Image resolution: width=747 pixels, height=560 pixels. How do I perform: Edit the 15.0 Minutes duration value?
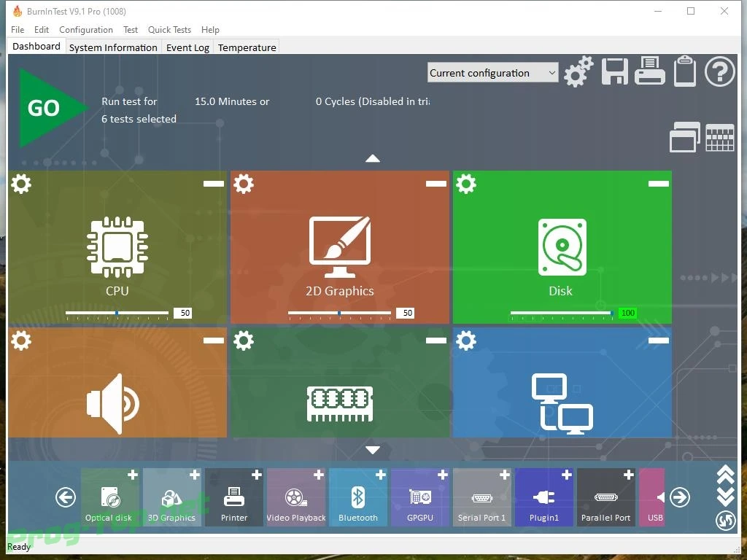[x=232, y=101]
